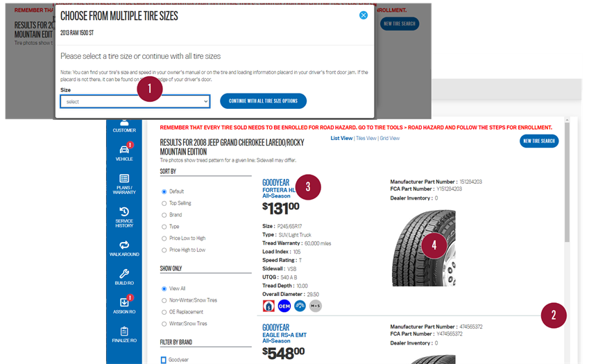Switch to List View
This screenshot has height=364, width=589.
(x=341, y=138)
